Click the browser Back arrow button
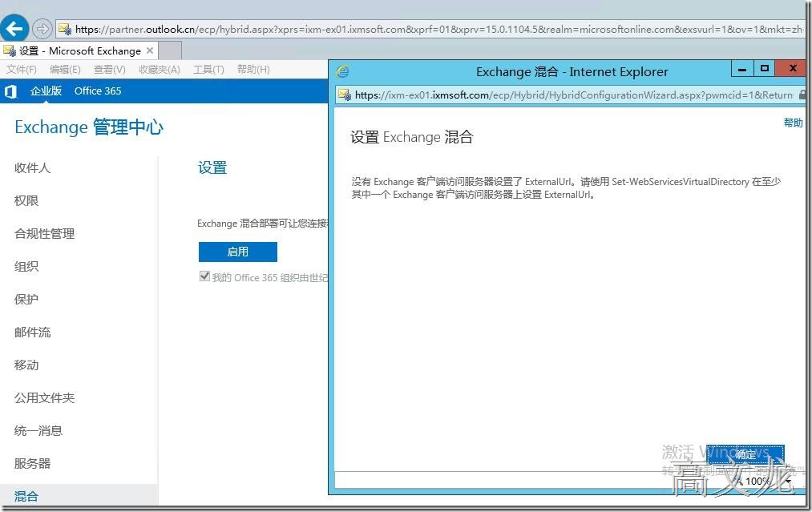The image size is (812, 512). point(14,28)
